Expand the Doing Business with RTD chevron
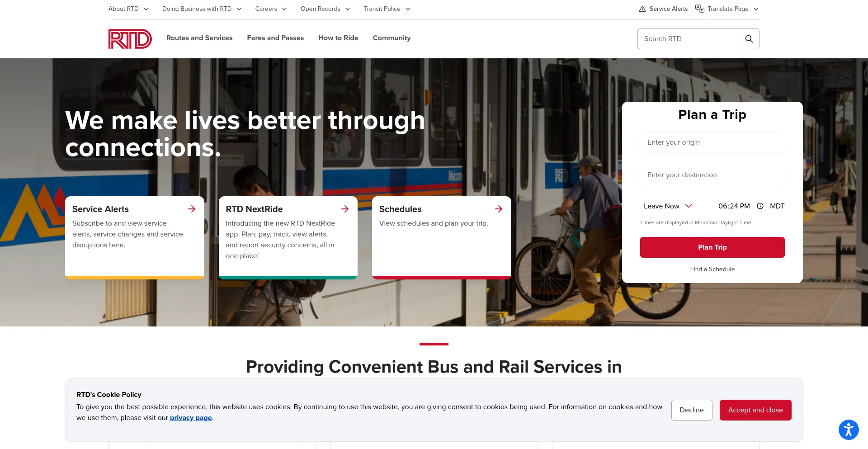This screenshot has width=868, height=449. [x=239, y=9]
